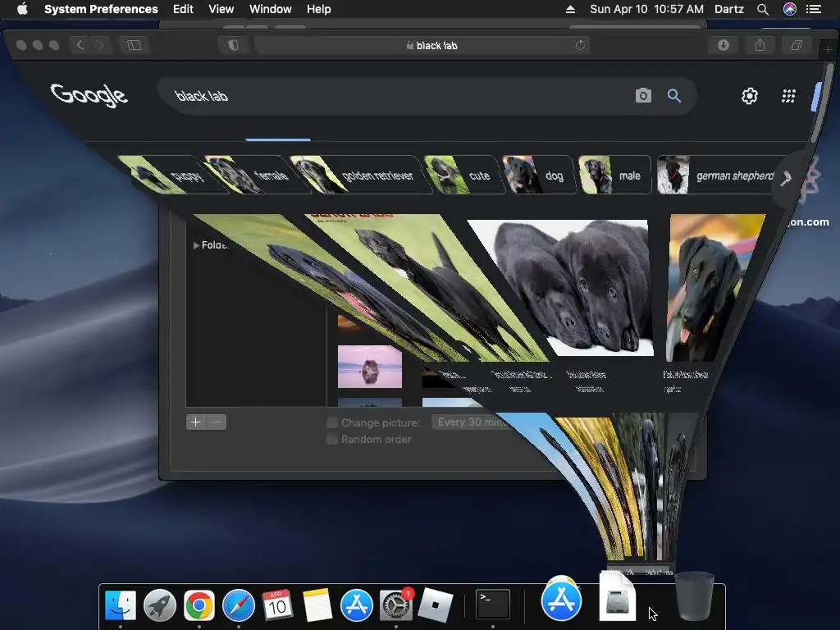Viewport: 840px width, 630px height.
Task: Select the pink lake wallpaper thumbnail
Action: (370, 367)
